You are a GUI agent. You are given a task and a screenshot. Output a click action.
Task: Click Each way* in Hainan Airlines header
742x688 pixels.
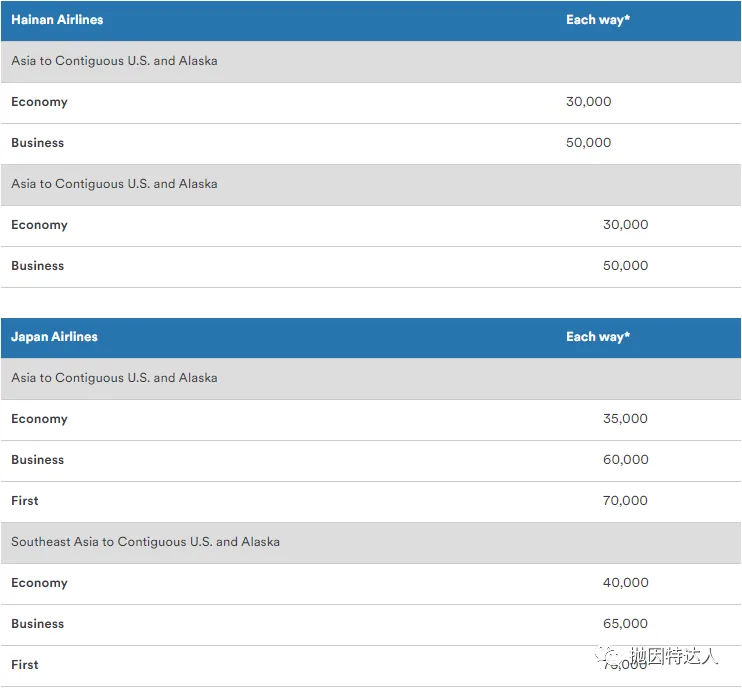tap(597, 20)
